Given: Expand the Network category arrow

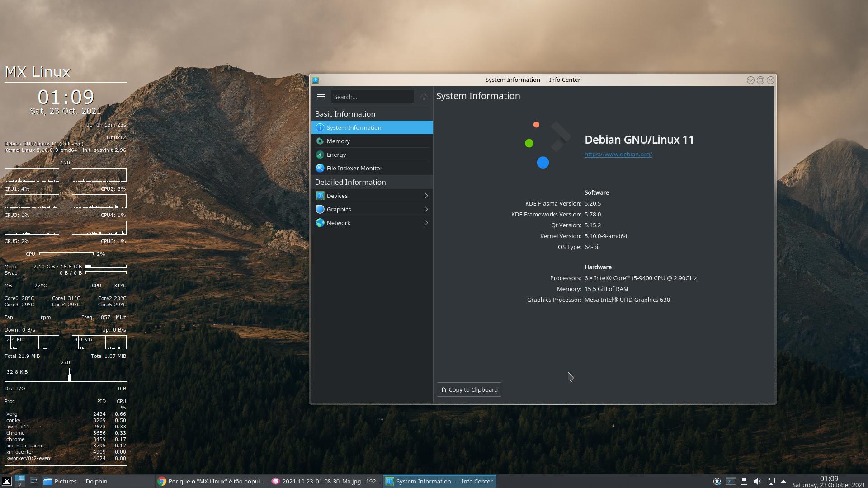Looking at the screenshot, I should pos(426,223).
